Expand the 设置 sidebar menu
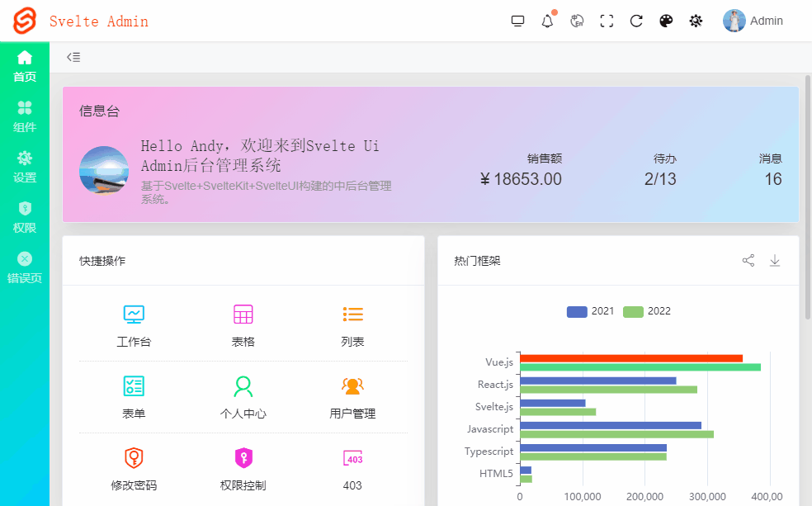This screenshot has width=812, height=506. (24, 167)
